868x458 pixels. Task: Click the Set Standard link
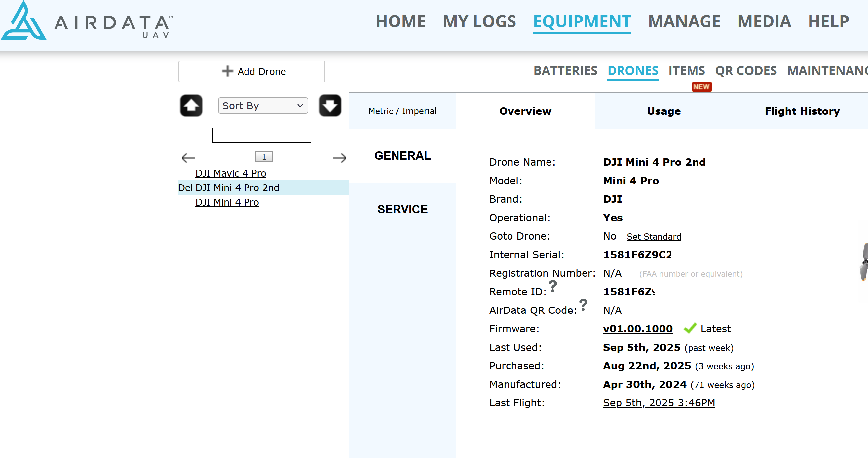(x=654, y=237)
